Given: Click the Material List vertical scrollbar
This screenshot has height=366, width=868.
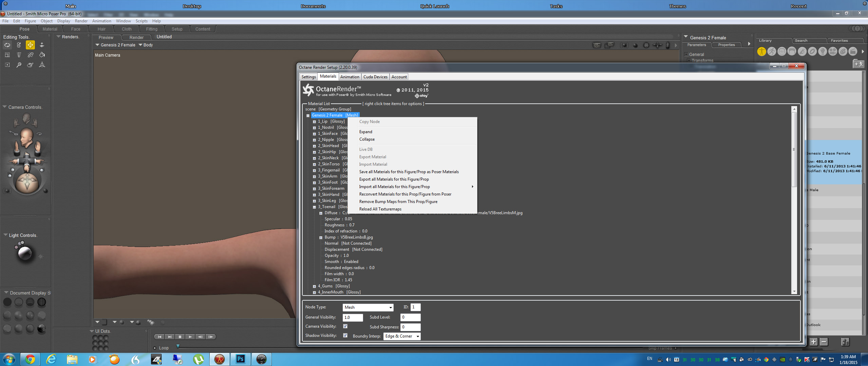Looking at the screenshot, I should pos(794,200).
